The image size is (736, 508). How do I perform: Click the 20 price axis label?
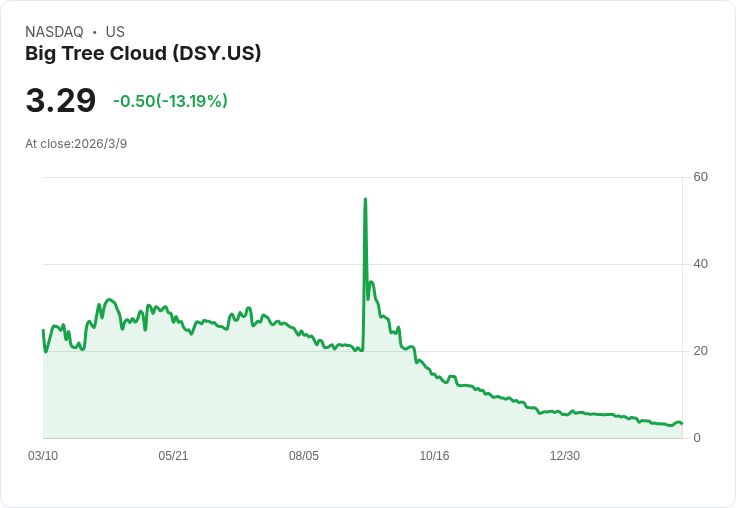coord(700,351)
